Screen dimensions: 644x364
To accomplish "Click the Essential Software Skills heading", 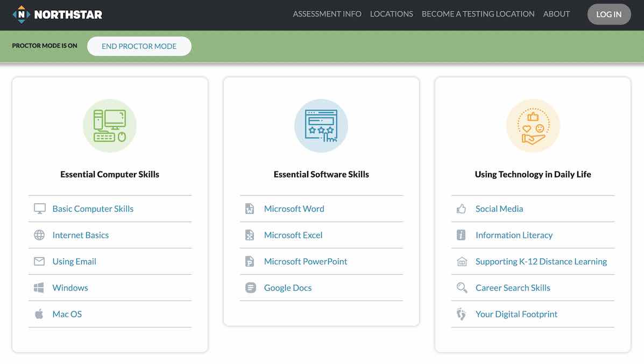I will point(321,174).
